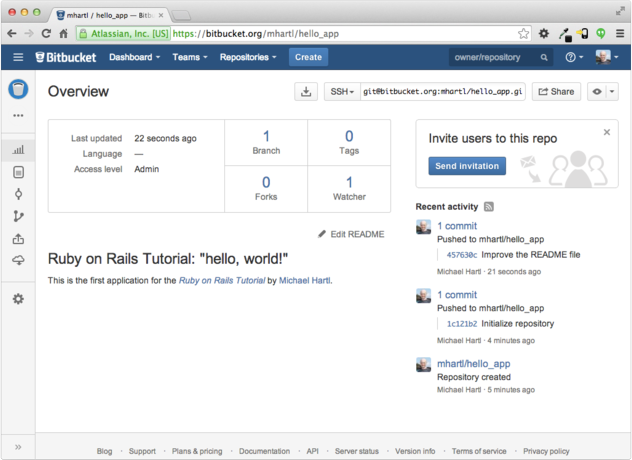
Task: Click the download repository icon button
Action: point(306,91)
